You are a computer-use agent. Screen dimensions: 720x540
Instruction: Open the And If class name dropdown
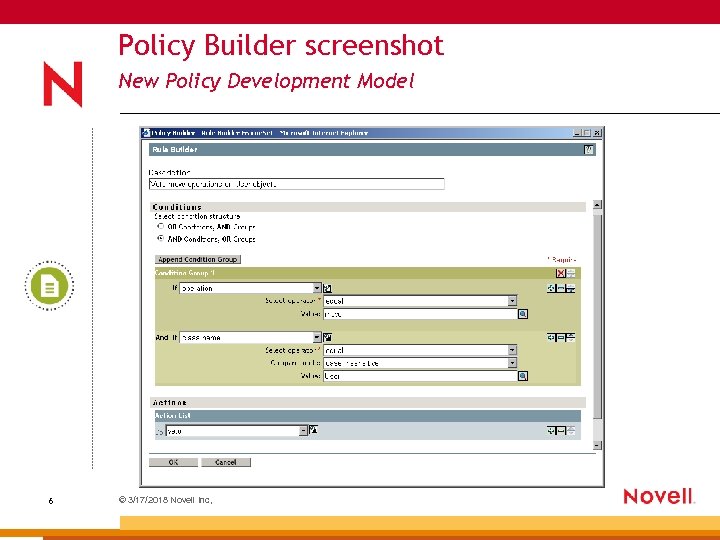[317, 338]
